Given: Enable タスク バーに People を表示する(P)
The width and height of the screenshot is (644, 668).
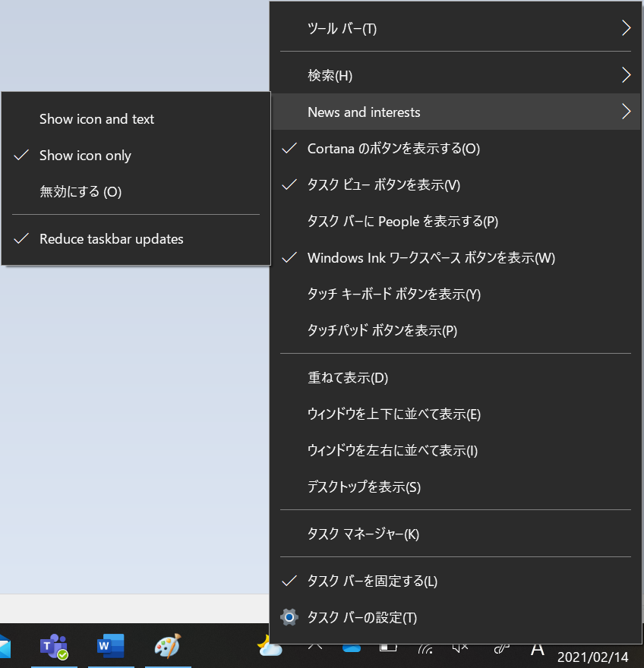Looking at the screenshot, I should point(456,221).
